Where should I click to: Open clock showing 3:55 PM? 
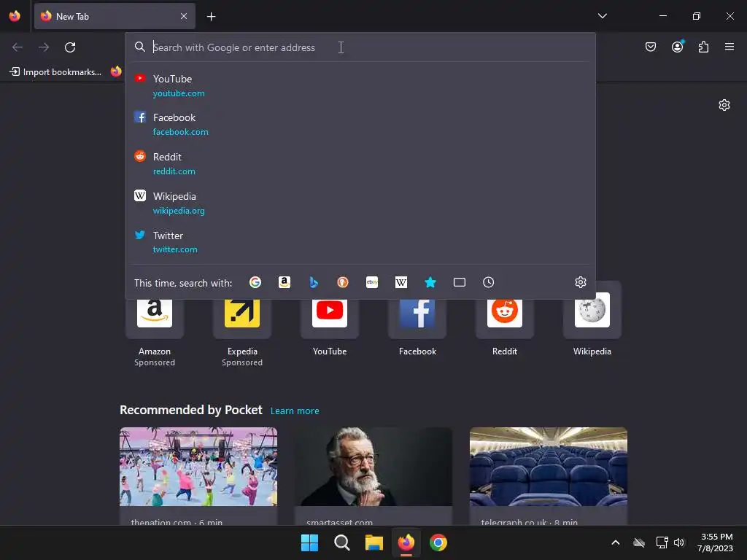pos(715,542)
